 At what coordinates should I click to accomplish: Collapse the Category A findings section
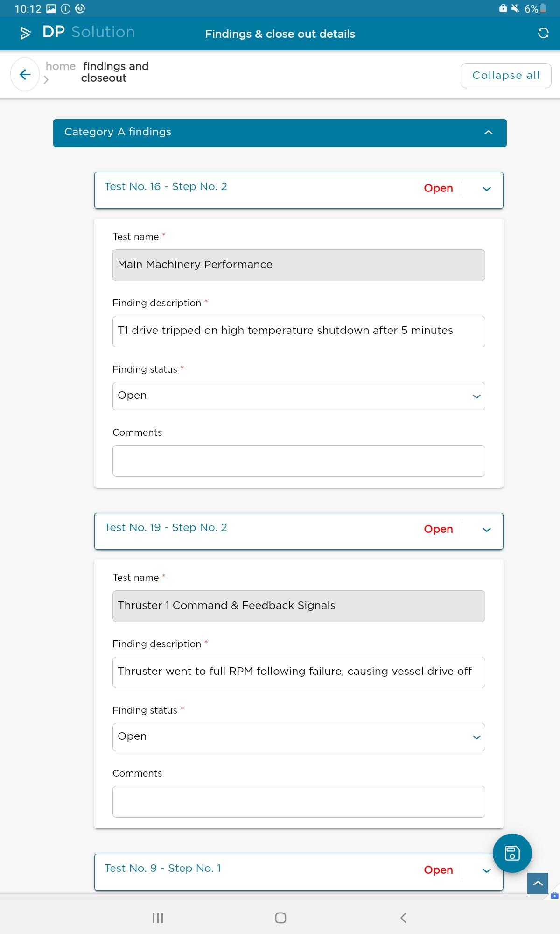489,133
